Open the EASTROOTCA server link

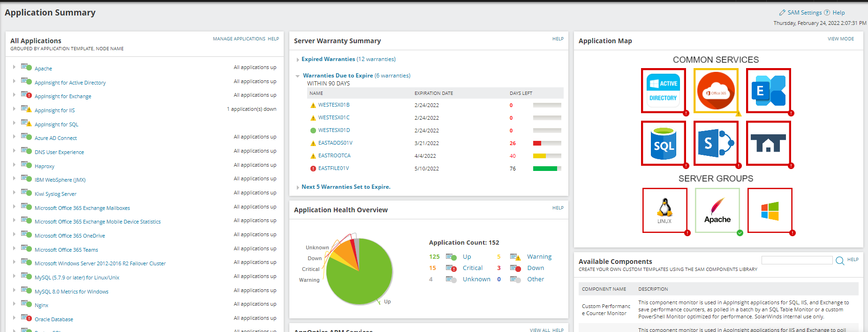click(x=334, y=155)
